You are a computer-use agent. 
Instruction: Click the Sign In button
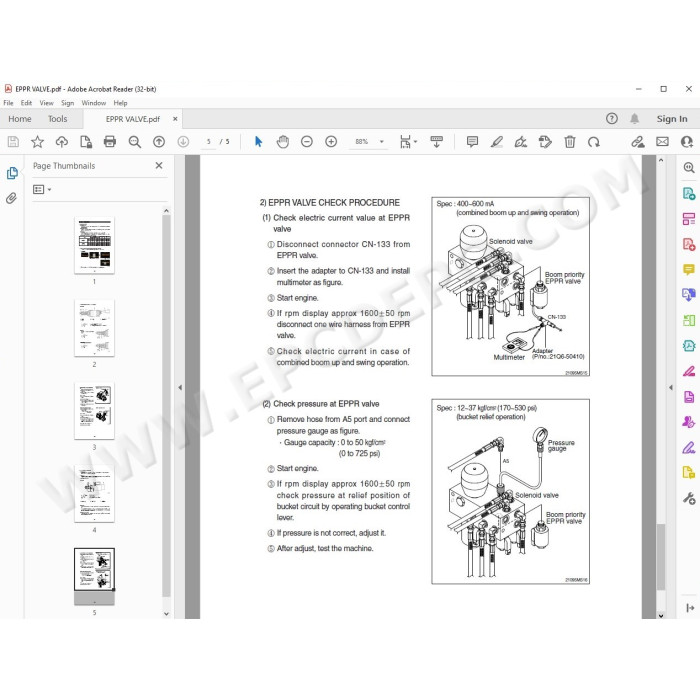(x=672, y=119)
